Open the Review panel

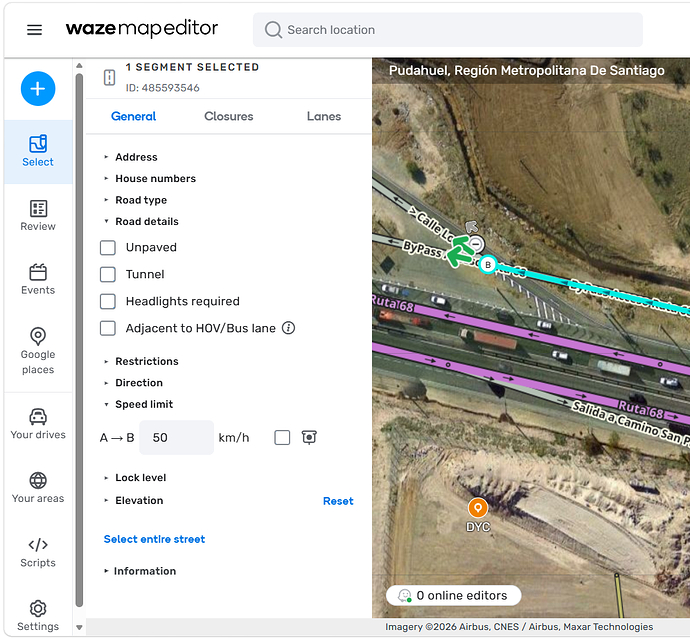(38, 215)
